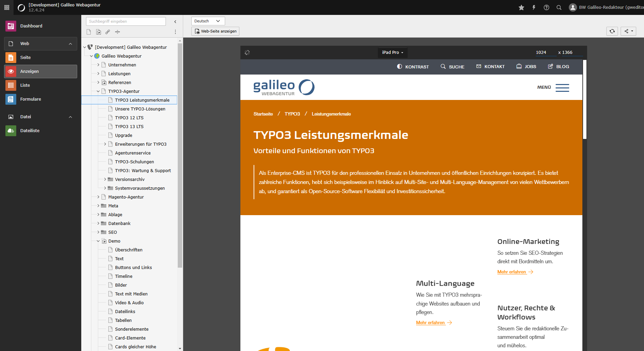Open the Liste module

25,85
